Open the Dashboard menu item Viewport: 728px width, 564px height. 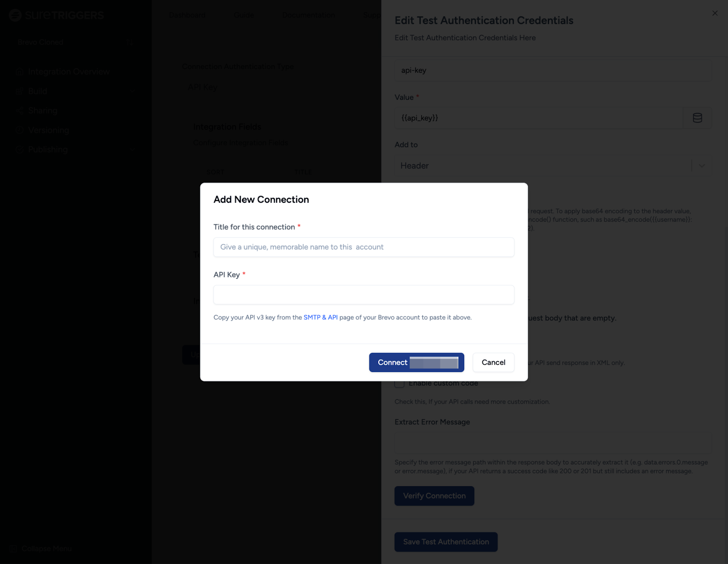pyautogui.click(x=187, y=15)
